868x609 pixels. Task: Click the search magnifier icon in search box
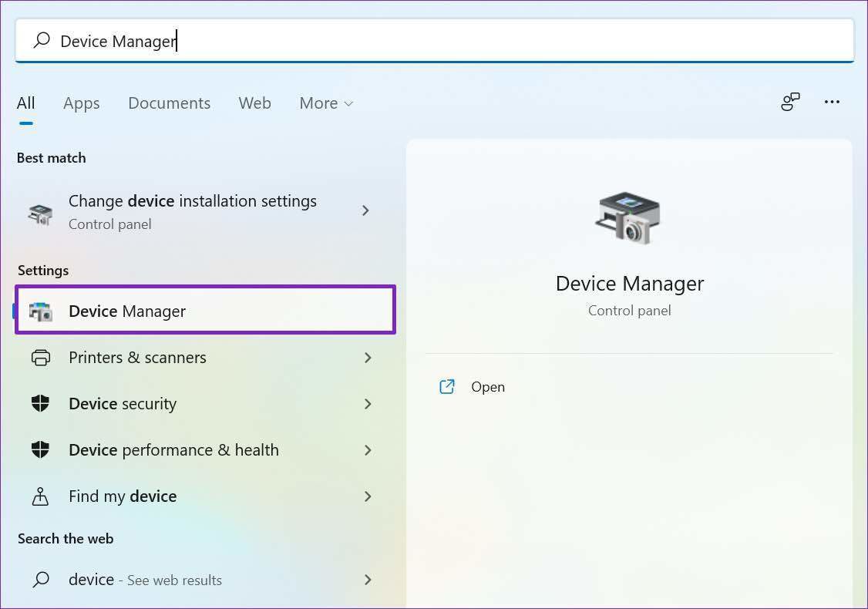(x=42, y=40)
